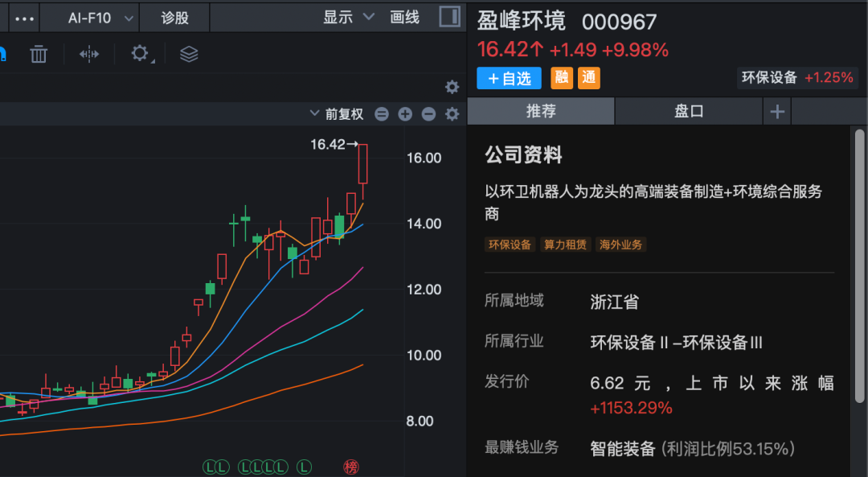Image resolution: width=868 pixels, height=477 pixels.
Task: Click the 公司资料 heading
Action: tap(524, 155)
